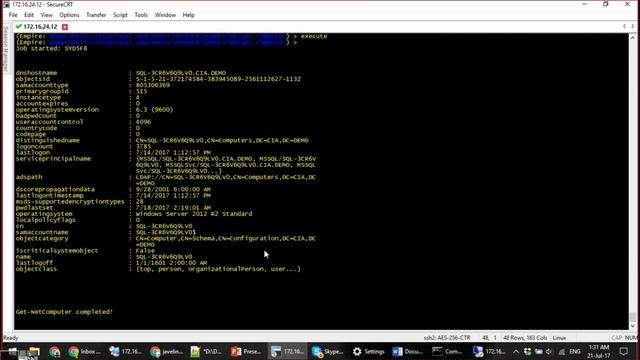
Task: Click the 'Job started' output line
Action: click(x=51, y=49)
